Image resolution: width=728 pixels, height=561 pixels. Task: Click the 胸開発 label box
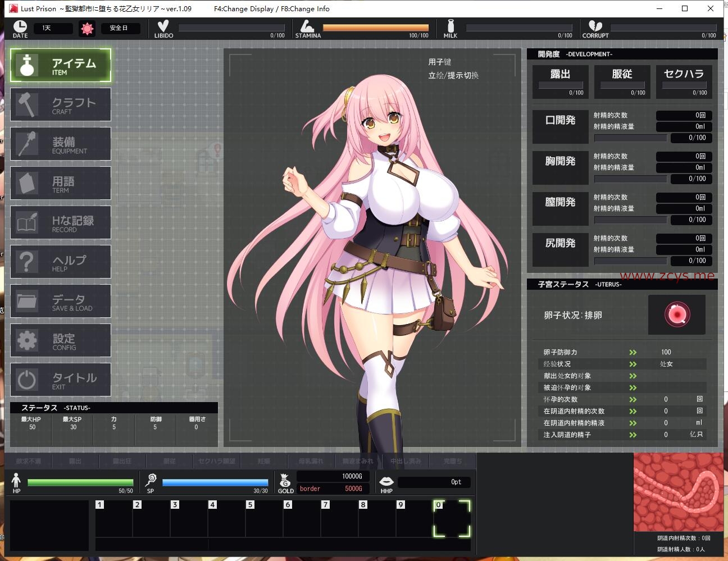tap(561, 167)
